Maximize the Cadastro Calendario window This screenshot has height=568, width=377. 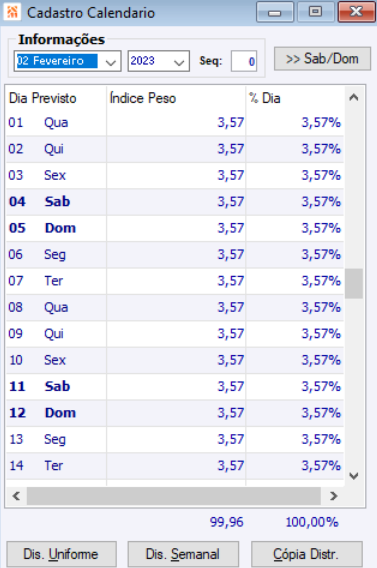click(315, 12)
